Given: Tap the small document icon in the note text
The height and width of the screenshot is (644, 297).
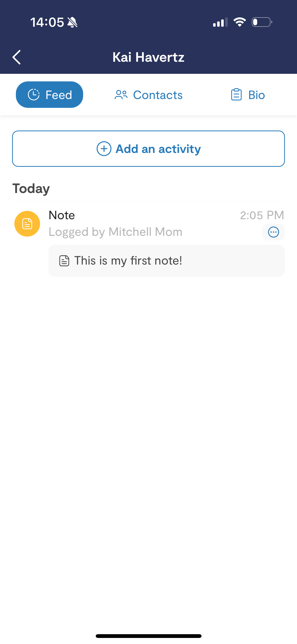Looking at the screenshot, I should click(x=64, y=261).
